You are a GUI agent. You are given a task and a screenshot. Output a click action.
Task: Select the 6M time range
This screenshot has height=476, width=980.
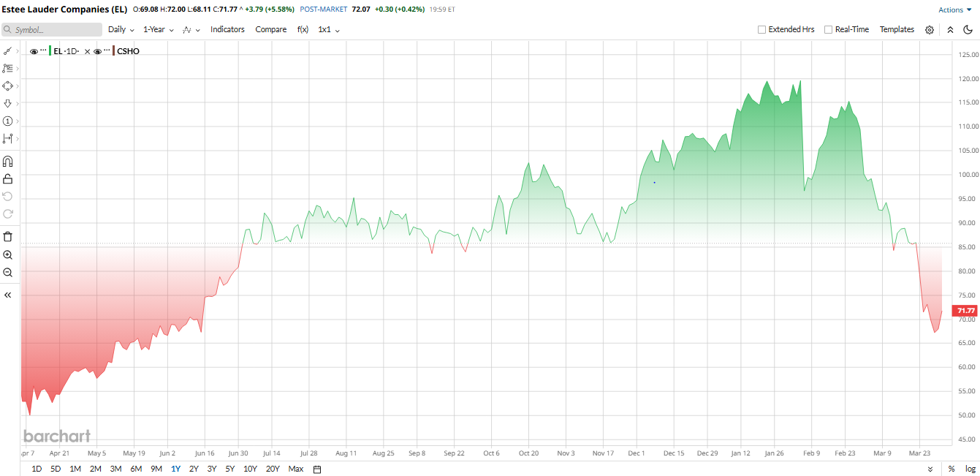[x=136, y=469]
